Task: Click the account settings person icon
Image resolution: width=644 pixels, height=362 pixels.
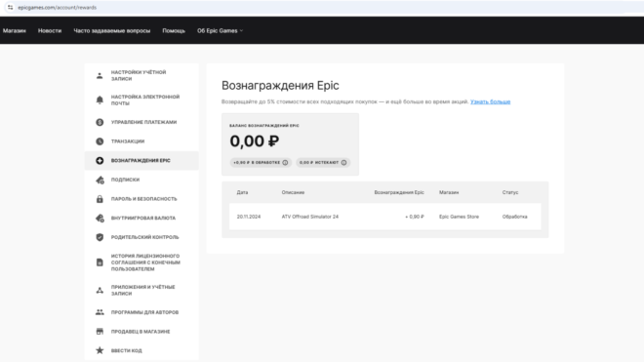Action: tap(100, 75)
